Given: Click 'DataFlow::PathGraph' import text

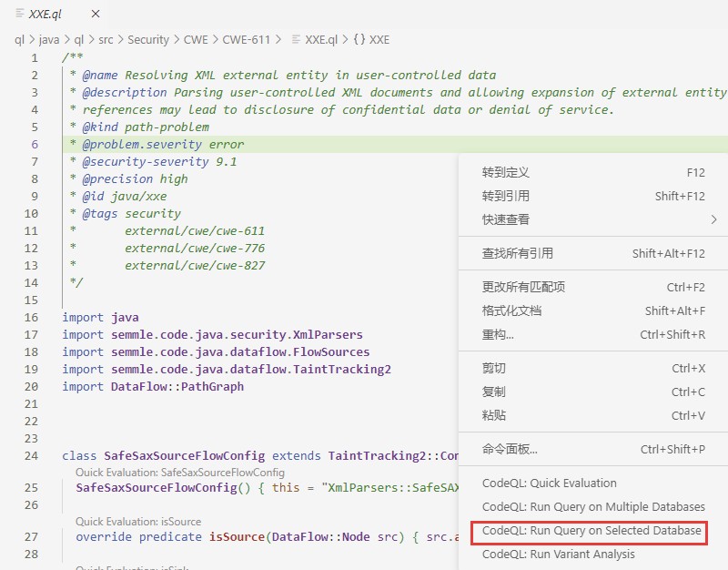Looking at the screenshot, I should [177, 387].
